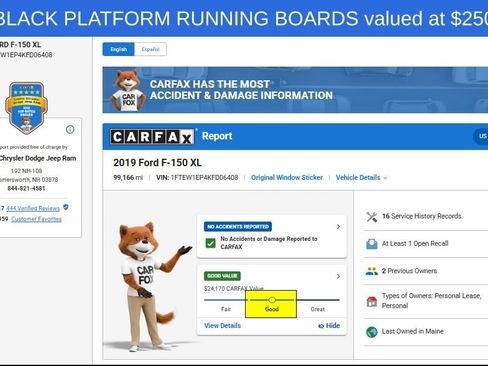Click the CARFAX logo in report header
This screenshot has height=366, width=488.
(152, 137)
